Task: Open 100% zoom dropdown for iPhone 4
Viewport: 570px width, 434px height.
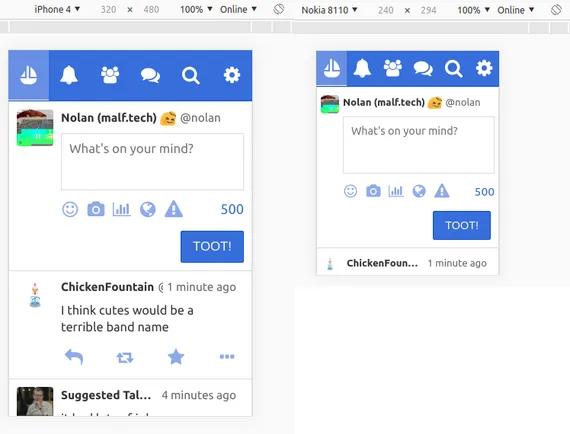Action: (x=196, y=9)
